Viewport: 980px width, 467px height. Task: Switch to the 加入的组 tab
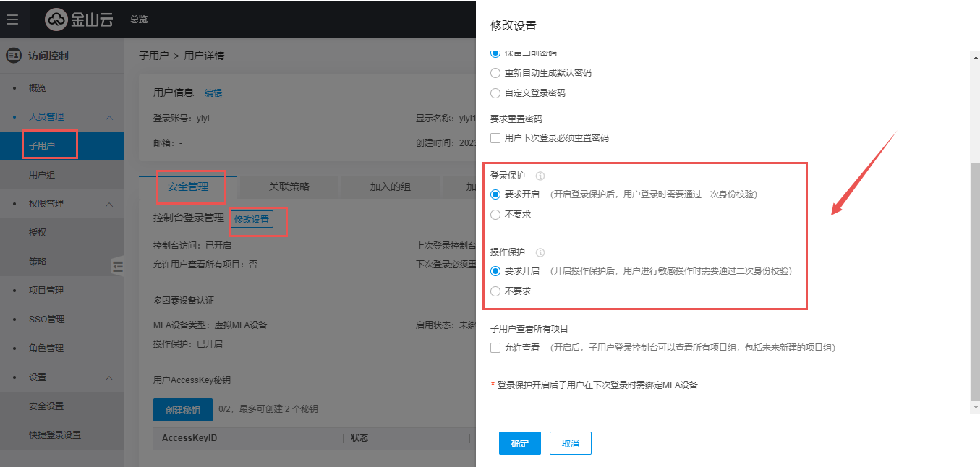pyautogui.click(x=391, y=187)
